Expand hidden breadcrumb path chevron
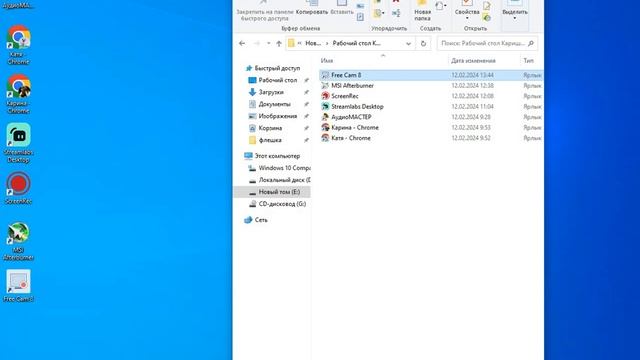 coord(300,43)
